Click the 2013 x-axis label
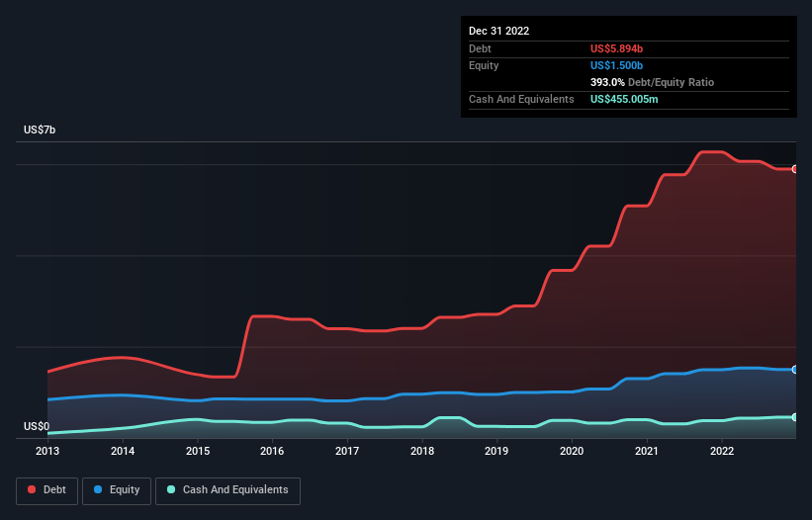 [47, 451]
